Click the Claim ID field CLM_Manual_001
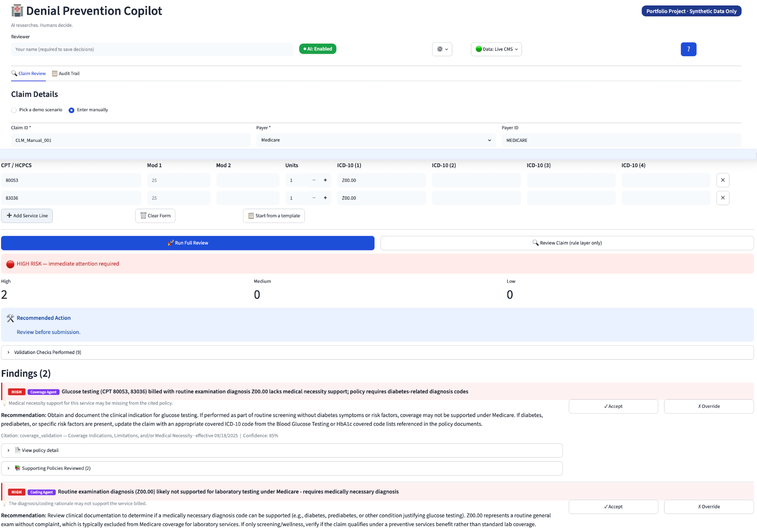The height and width of the screenshot is (532, 757). [x=131, y=140]
